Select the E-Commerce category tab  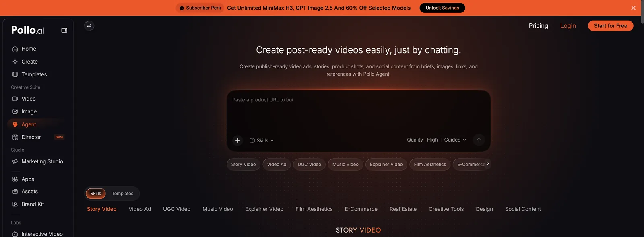coord(361,209)
